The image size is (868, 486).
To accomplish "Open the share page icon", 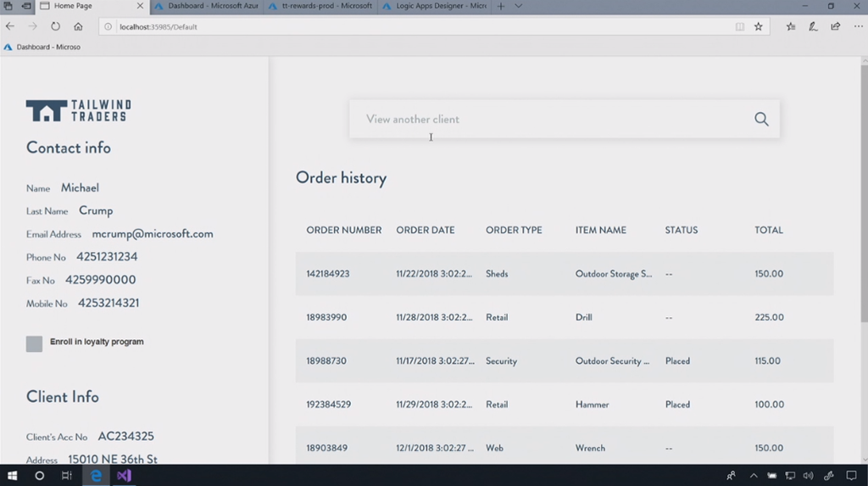I will (835, 26).
